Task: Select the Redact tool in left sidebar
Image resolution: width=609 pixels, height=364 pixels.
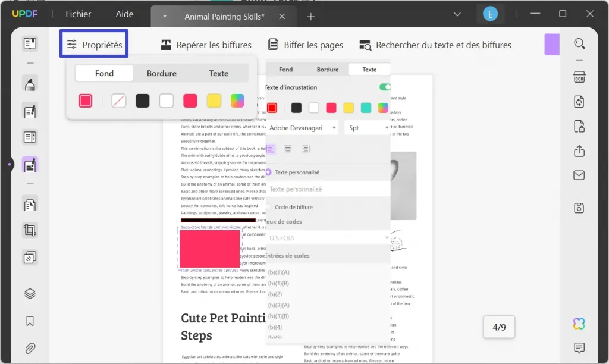Action: (29, 167)
